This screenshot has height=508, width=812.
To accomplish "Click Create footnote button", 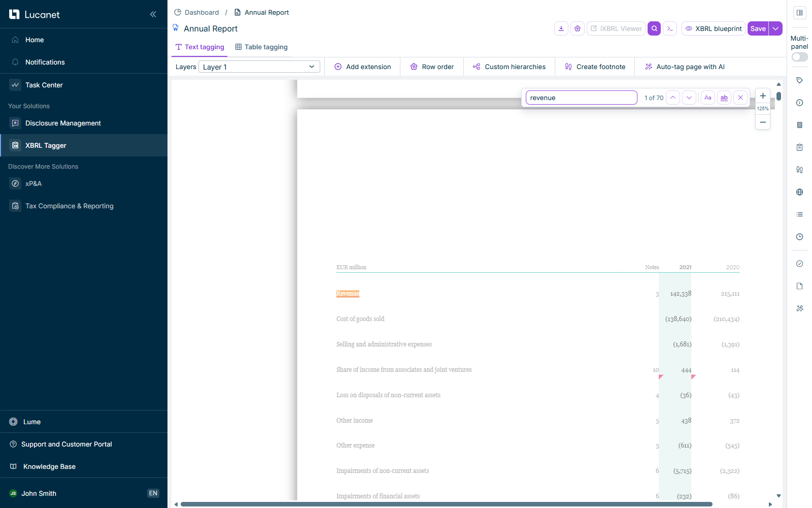I will point(595,67).
